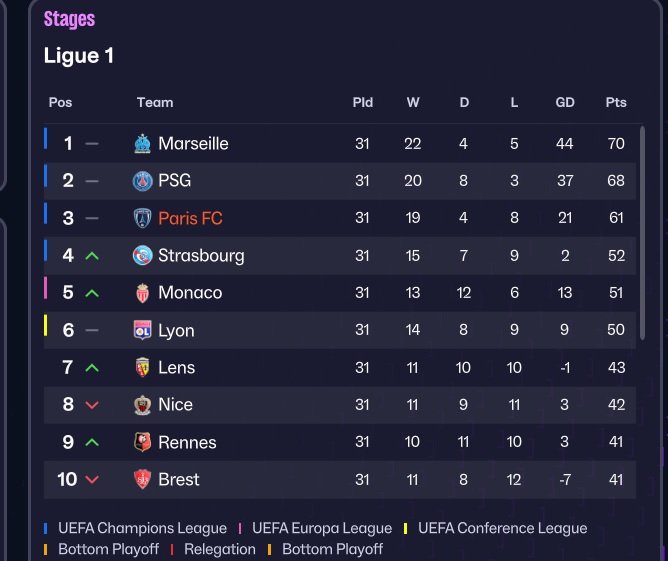The image size is (668, 561).
Task: Click the Stages section heading
Action: click(x=70, y=19)
